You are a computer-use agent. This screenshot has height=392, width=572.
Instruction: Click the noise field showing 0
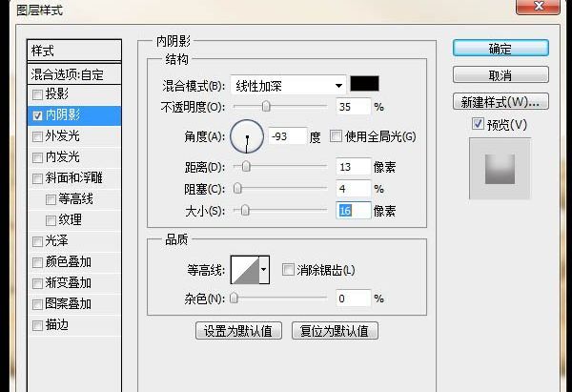[x=353, y=299]
